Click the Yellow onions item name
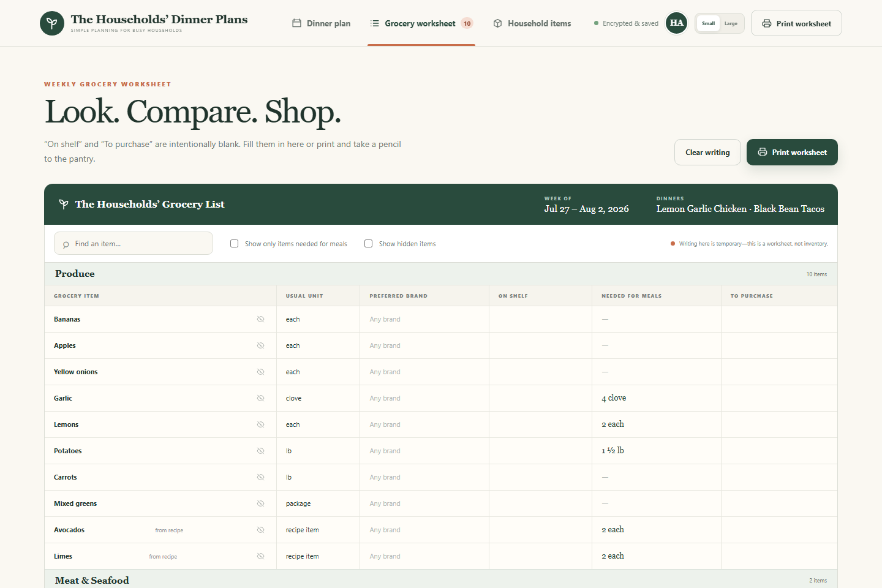 [75, 372]
